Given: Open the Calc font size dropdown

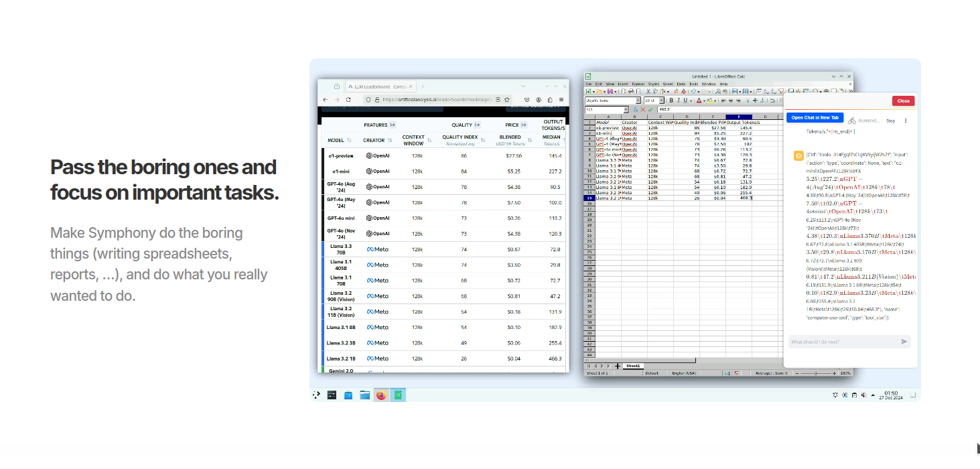Looking at the screenshot, I should tap(662, 100).
